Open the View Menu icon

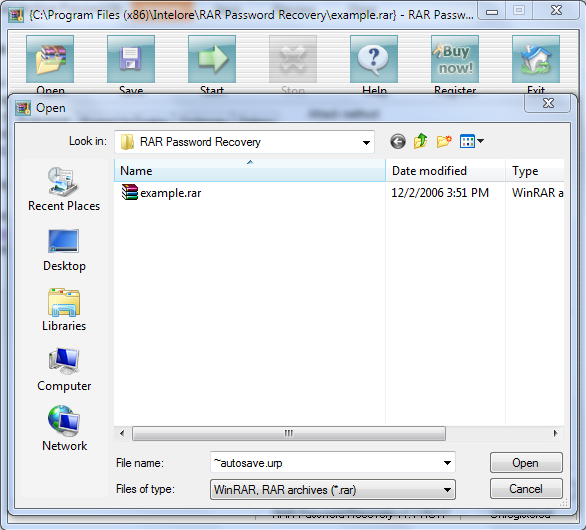(467, 141)
